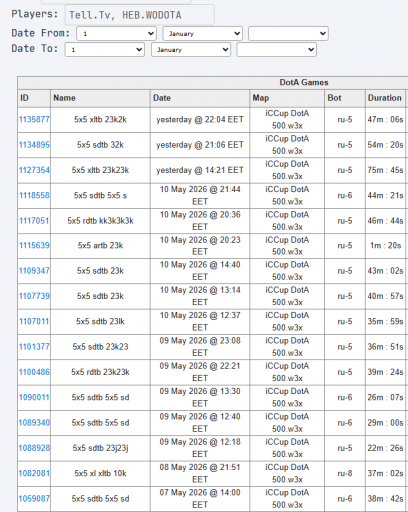Click the Name column header
408x512 pixels.
(64, 98)
